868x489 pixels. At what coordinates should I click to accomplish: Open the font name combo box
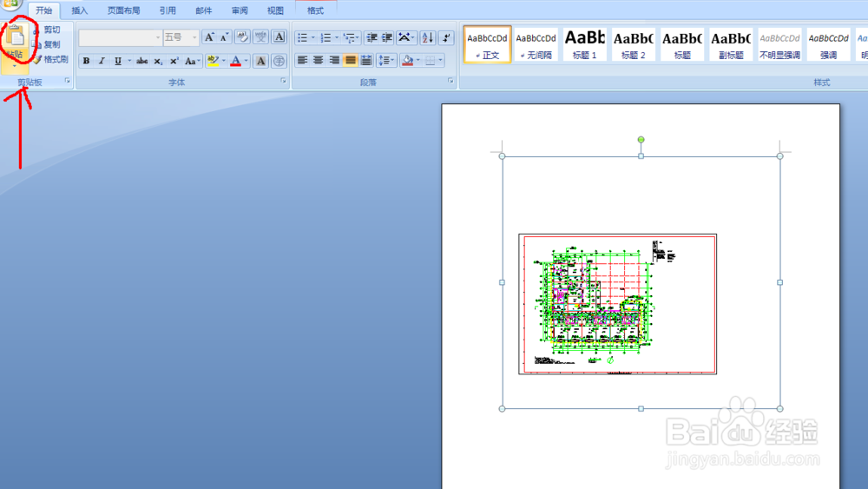click(120, 37)
